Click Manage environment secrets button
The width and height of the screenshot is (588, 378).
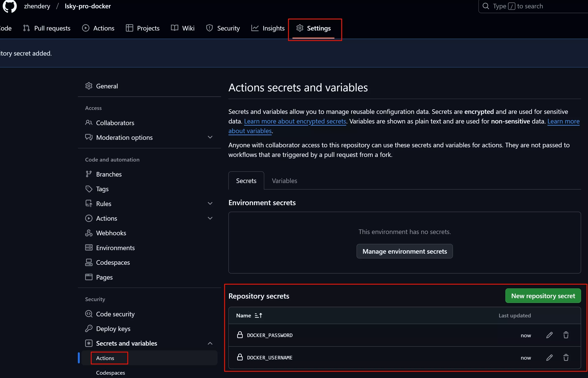coord(405,251)
